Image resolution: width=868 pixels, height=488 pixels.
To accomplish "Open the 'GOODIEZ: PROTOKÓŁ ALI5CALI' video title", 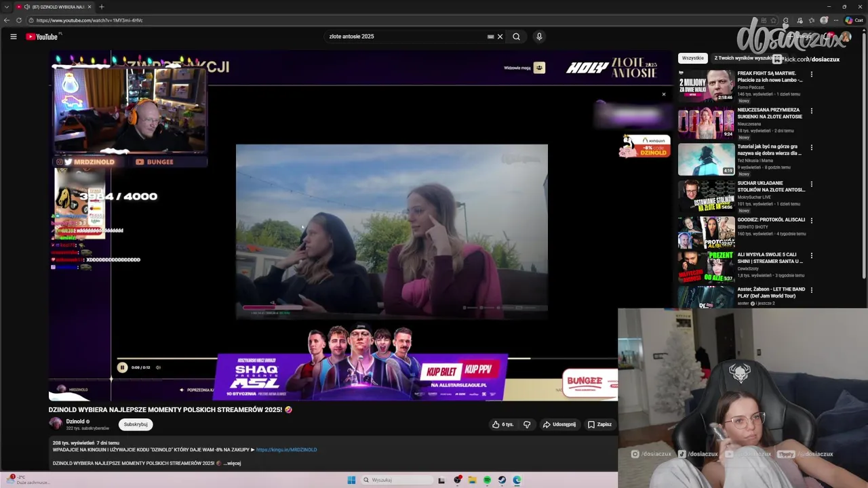I will (x=771, y=220).
